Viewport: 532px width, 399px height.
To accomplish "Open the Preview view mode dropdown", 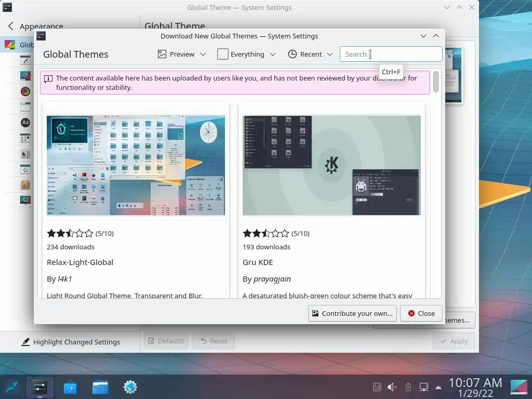I will pos(182,54).
